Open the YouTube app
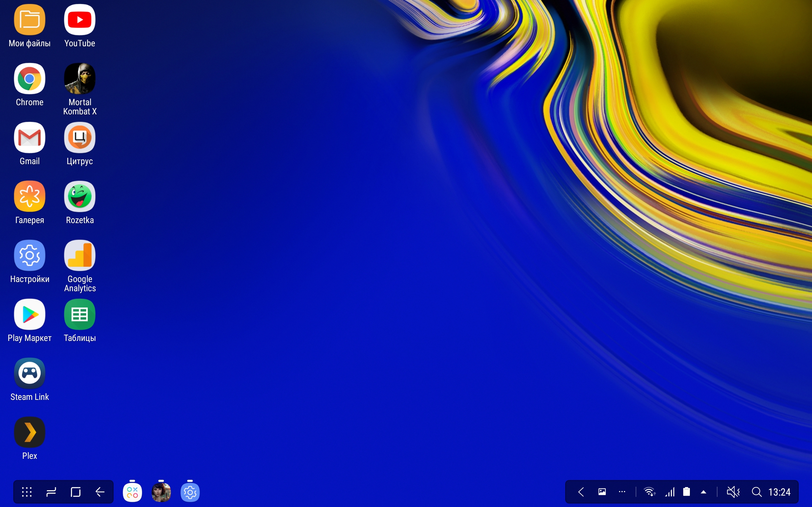 coord(80,20)
